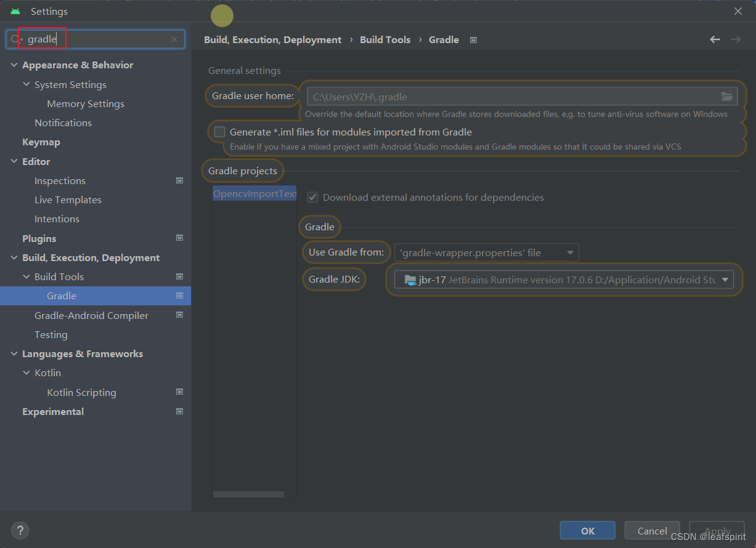Collapse System Settings node
The image size is (756, 548).
tap(26, 84)
